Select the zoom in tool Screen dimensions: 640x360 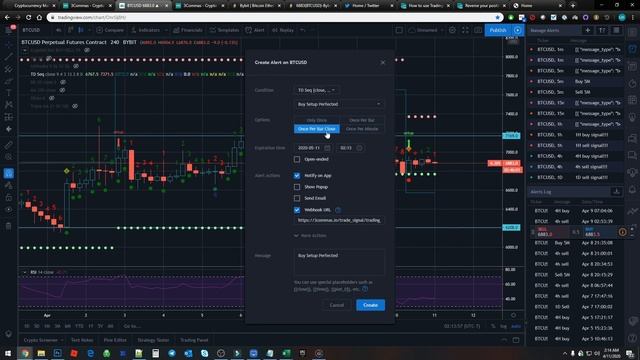(9, 157)
